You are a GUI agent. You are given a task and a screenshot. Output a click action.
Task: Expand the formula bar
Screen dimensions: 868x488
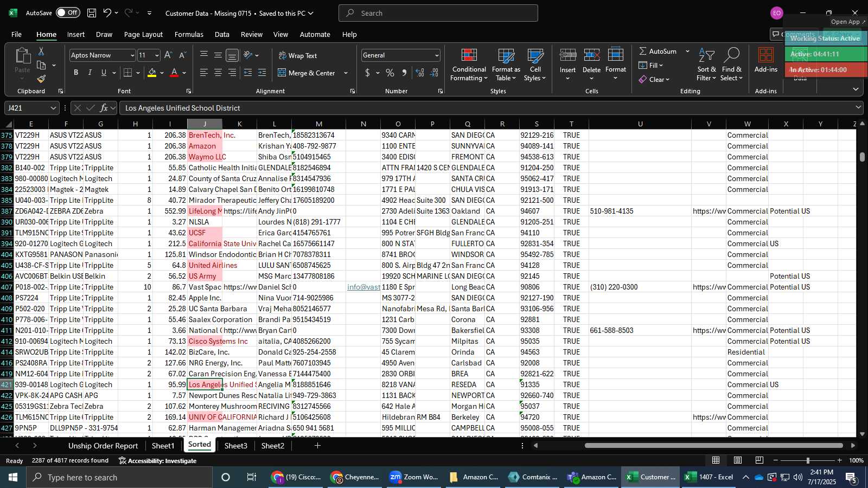pos(858,107)
